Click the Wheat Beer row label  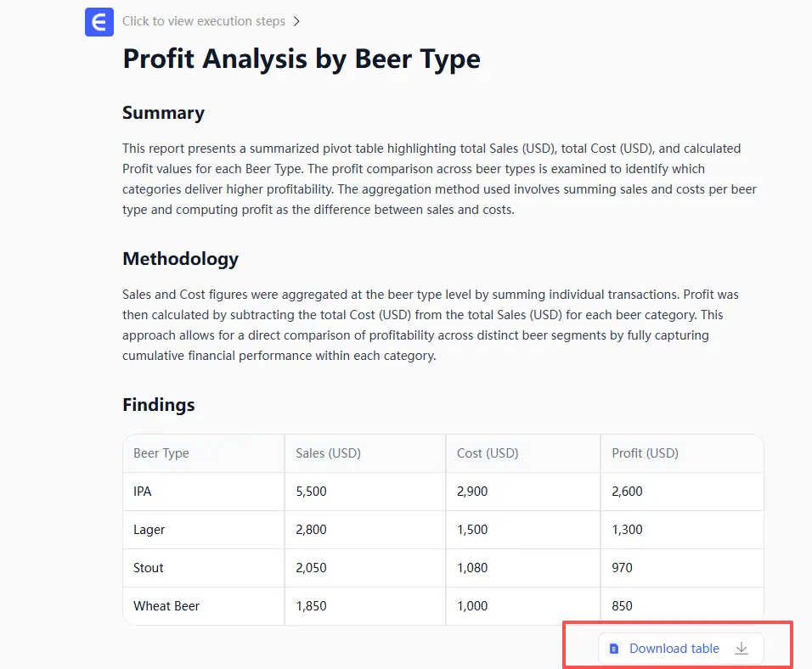tap(166, 606)
